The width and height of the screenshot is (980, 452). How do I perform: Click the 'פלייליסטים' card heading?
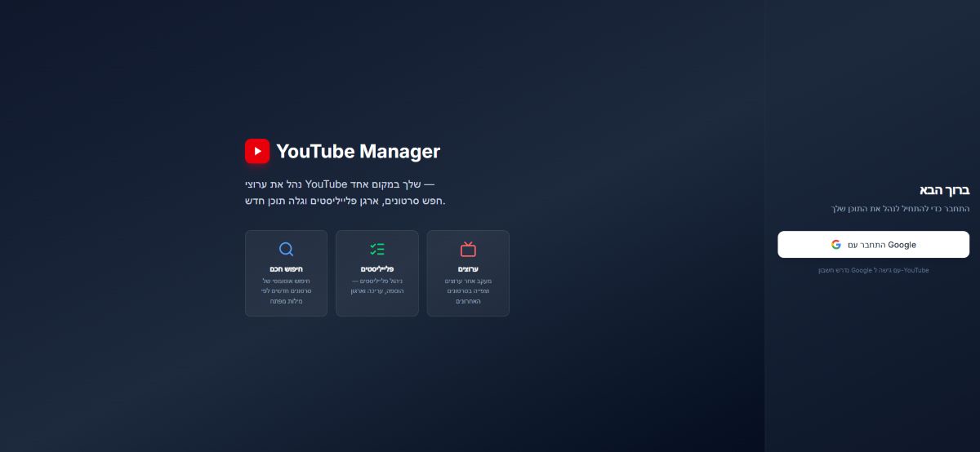tap(377, 268)
